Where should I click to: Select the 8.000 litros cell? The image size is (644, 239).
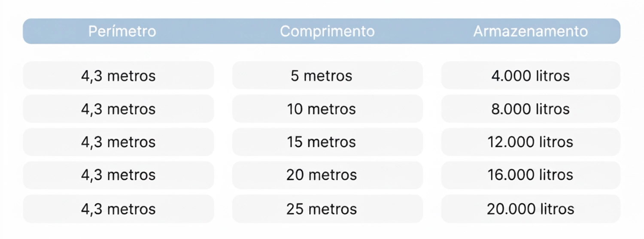(x=530, y=109)
